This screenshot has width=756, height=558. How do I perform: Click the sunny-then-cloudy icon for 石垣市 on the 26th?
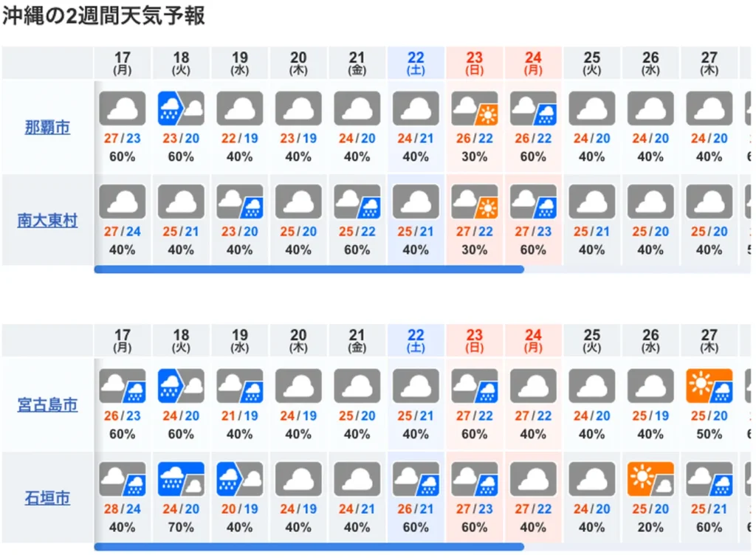[x=650, y=478]
